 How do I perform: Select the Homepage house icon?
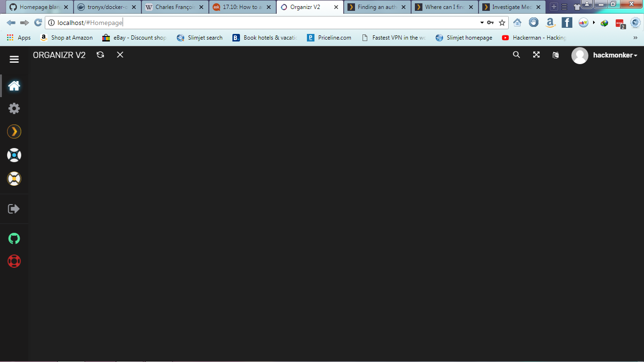14,85
